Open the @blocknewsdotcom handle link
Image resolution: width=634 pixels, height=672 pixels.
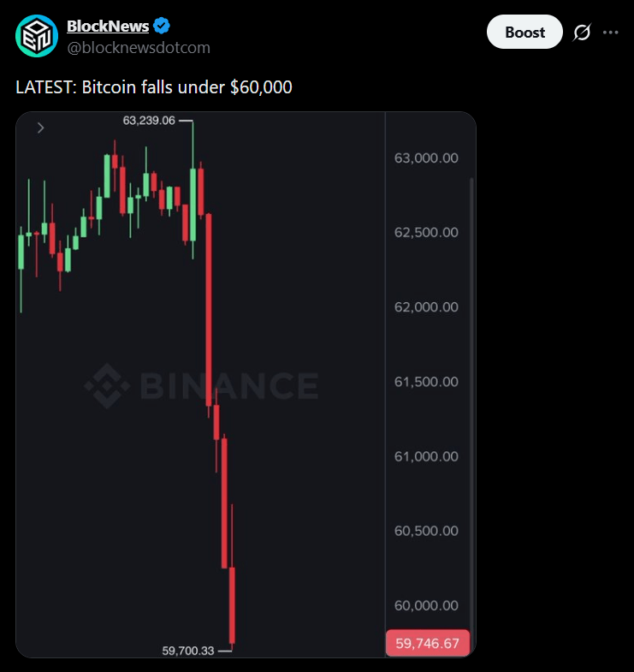tap(139, 48)
